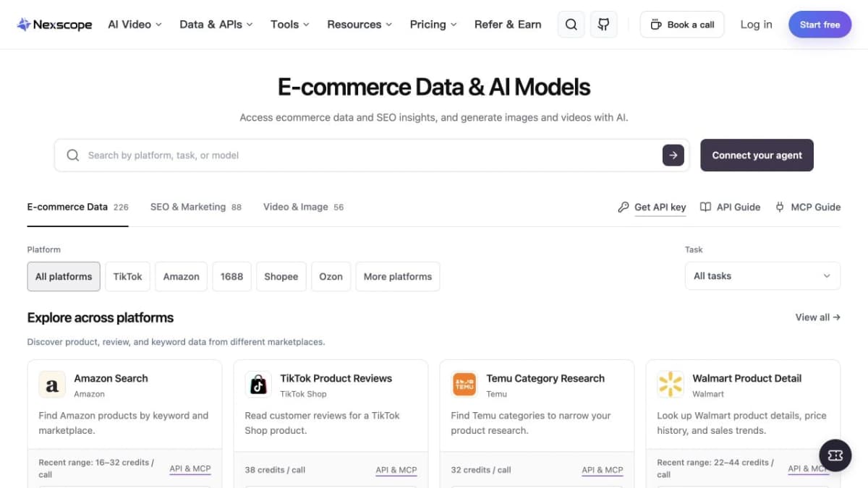Filter by the Ozon platform

(331, 276)
